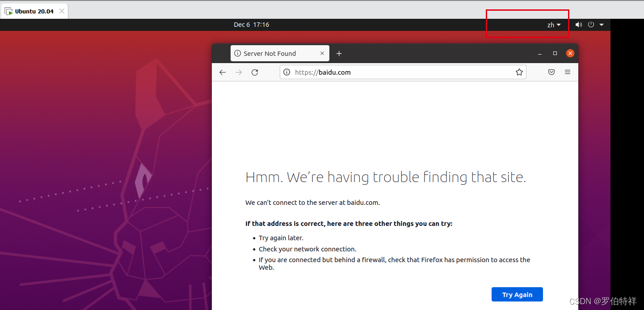
Task: Expand the system menu arrow beside power icon
Action: (x=602, y=25)
